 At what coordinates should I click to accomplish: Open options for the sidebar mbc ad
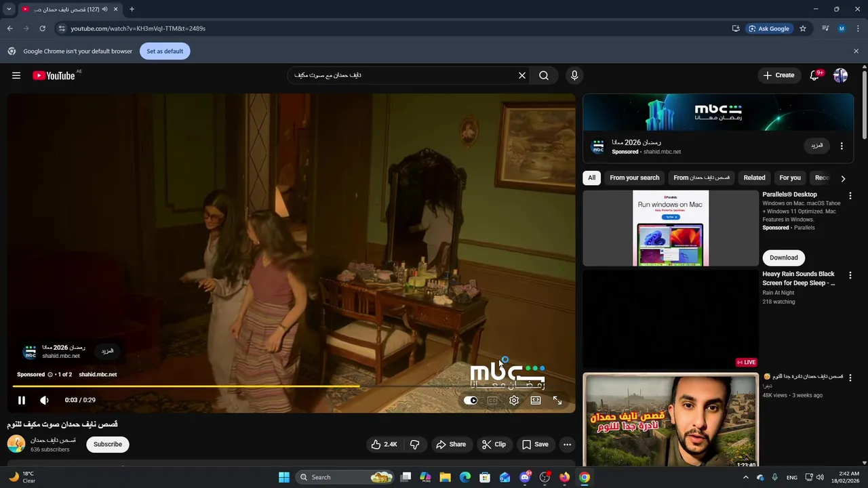click(x=842, y=146)
